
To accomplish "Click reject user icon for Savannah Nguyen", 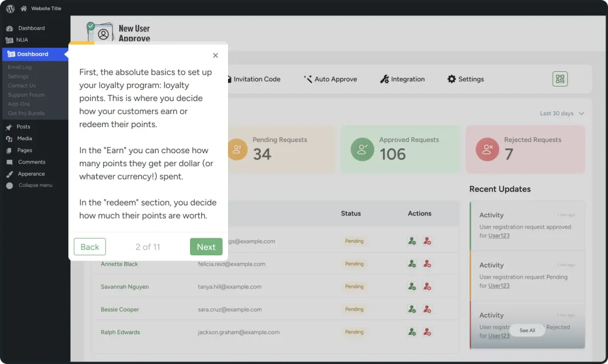I will coord(427,287).
